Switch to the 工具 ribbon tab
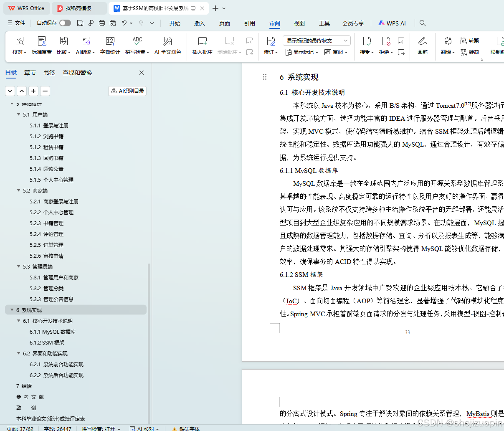 (324, 23)
